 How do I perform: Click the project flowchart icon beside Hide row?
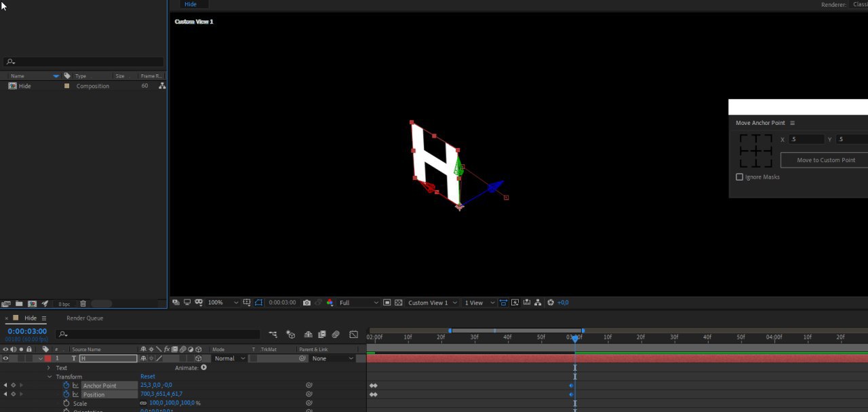tap(162, 86)
